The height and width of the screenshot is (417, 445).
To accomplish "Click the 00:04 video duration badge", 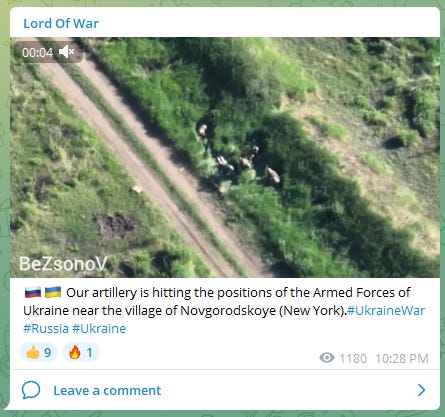I will (37, 53).
